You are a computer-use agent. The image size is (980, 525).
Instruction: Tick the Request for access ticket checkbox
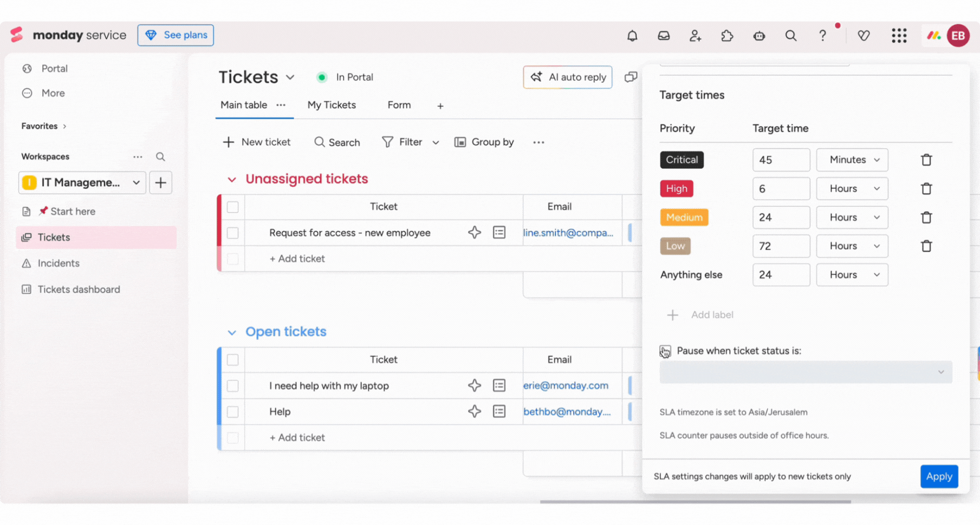232,233
